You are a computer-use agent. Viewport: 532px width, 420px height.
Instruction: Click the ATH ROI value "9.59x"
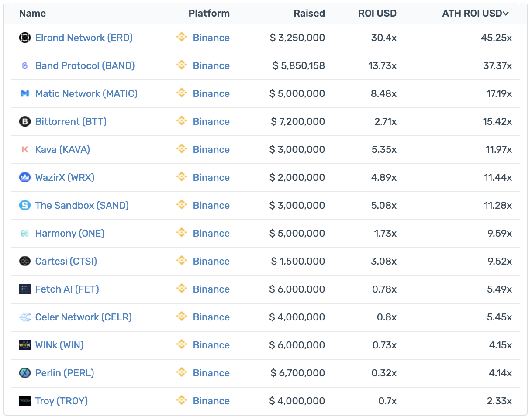point(499,233)
